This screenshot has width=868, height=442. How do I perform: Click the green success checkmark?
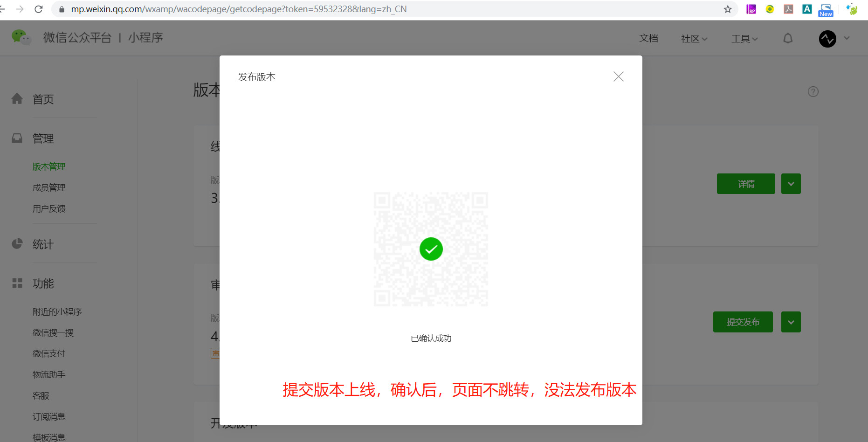pyautogui.click(x=431, y=249)
